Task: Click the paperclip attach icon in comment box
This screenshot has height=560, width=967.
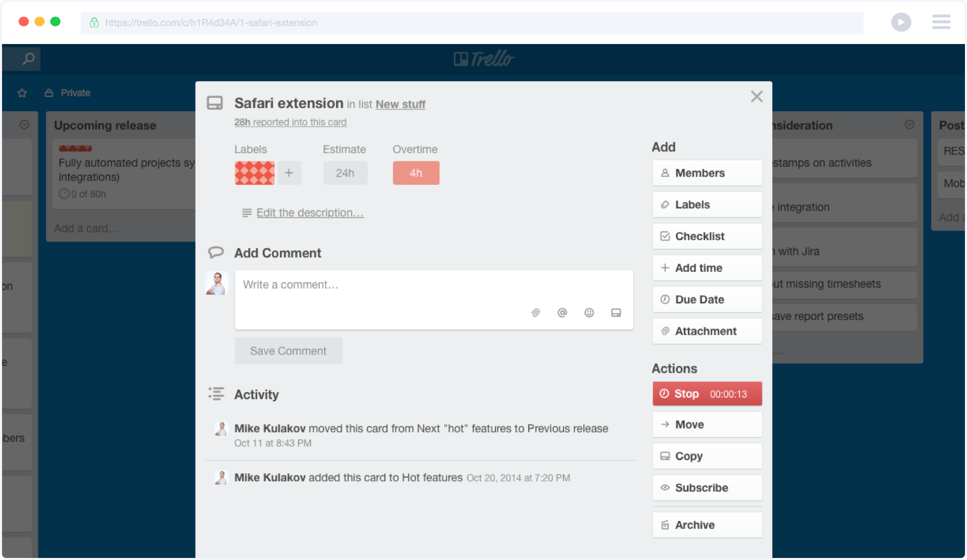Action: click(536, 313)
